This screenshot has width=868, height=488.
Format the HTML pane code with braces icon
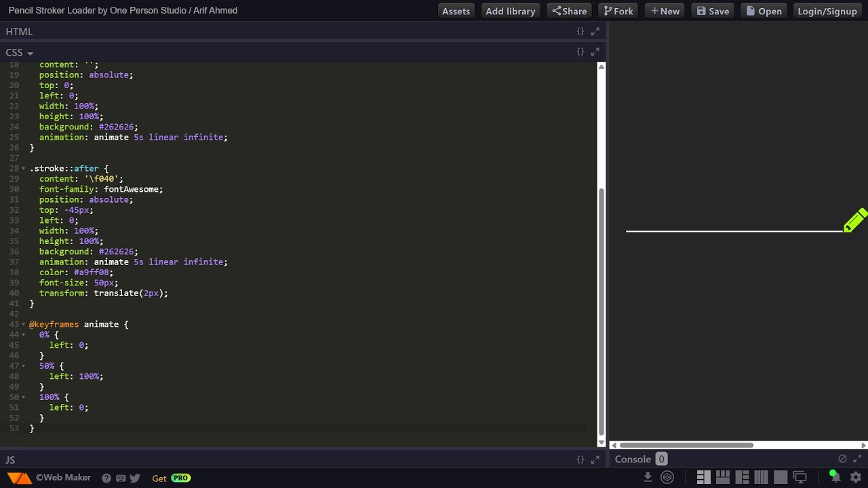click(580, 32)
